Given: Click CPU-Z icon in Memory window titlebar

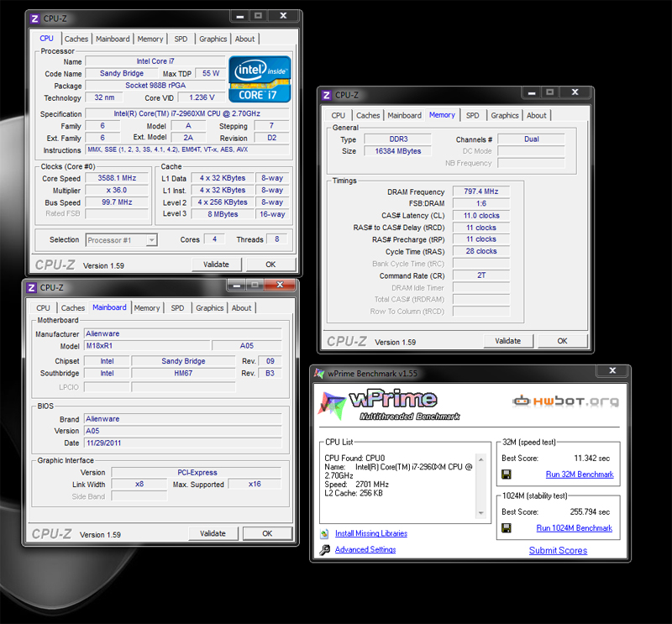Looking at the screenshot, I should pyautogui.click(x=327, y=95).
